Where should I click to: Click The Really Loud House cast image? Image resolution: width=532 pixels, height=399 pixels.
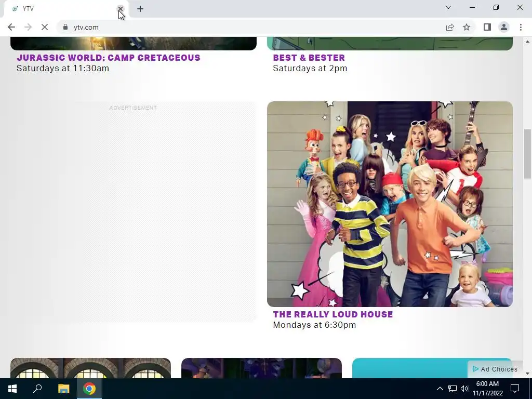(x=390, y=204)
